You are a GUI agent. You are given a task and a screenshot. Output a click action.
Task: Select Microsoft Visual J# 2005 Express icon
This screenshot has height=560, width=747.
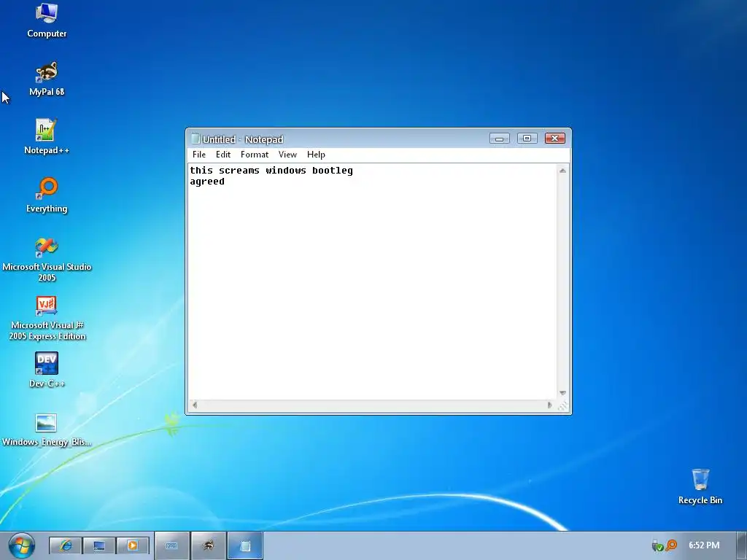click(47, 318)
